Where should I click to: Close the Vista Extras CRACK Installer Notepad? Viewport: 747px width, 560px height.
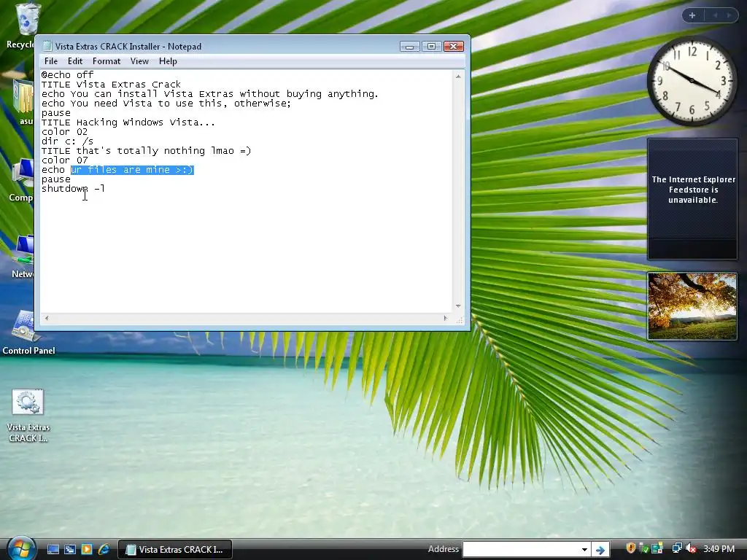454,46
